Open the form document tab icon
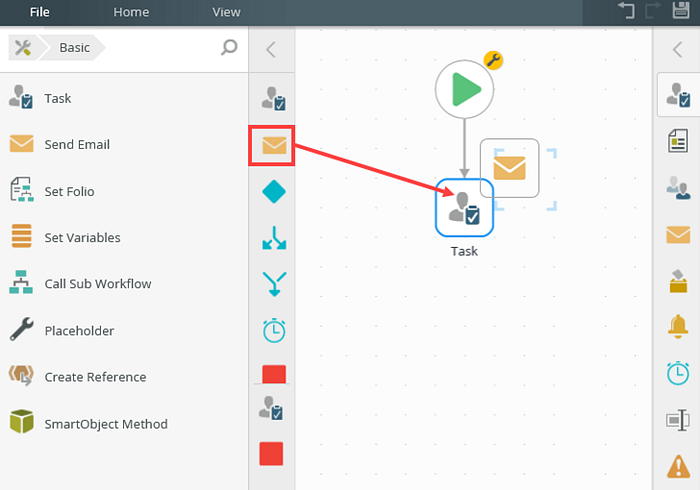700x490 pixels. click(678, 141)
